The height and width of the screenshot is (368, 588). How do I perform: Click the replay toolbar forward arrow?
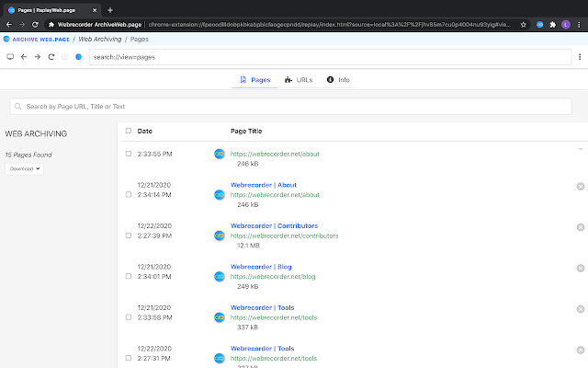point(37,57)
